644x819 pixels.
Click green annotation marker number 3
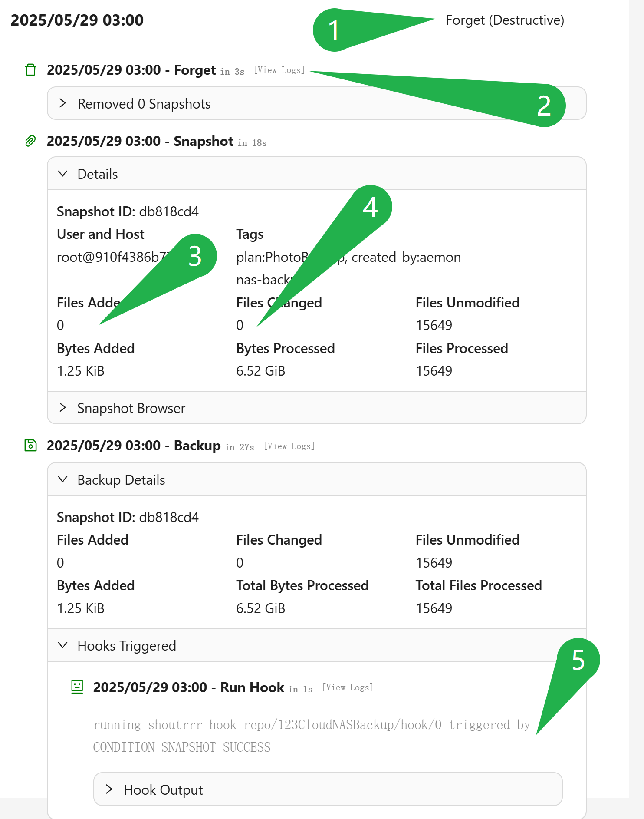(195, 256)
